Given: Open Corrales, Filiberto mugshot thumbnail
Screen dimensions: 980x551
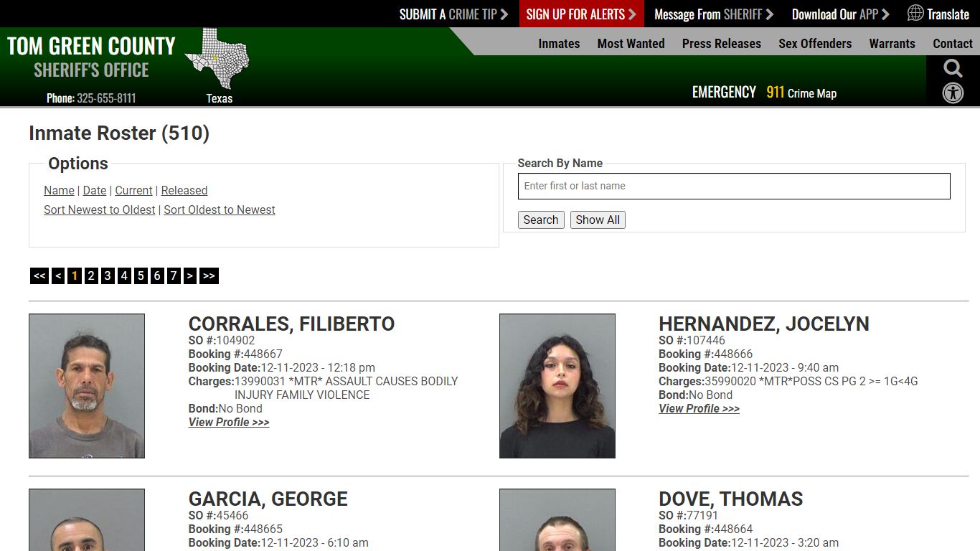Looking at the screenshot, I should (x=87, y=386).
